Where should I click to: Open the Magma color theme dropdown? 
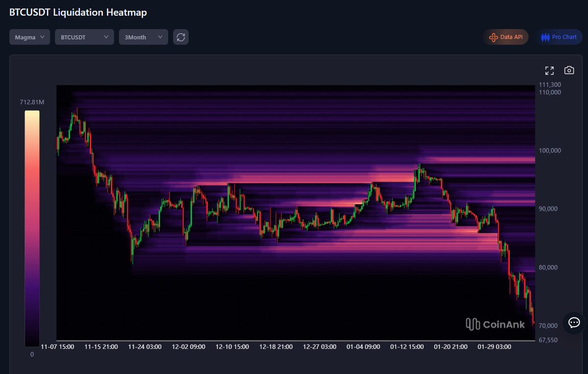click(x=29, y=37)
